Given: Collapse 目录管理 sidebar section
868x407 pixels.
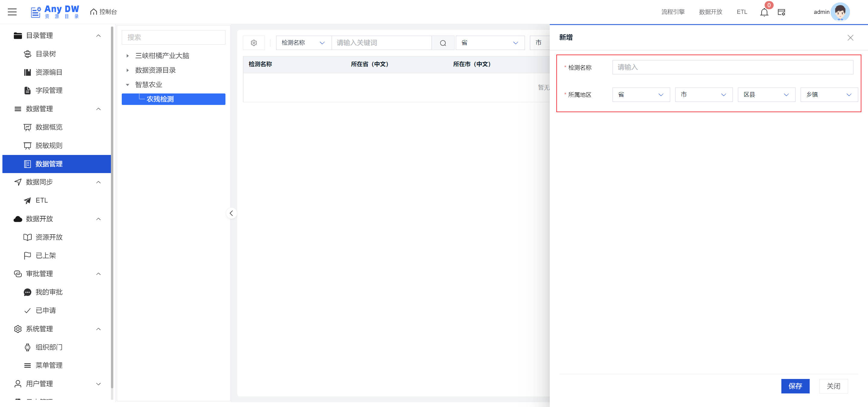Looking at the screenshot, I should tap(98, 36).
